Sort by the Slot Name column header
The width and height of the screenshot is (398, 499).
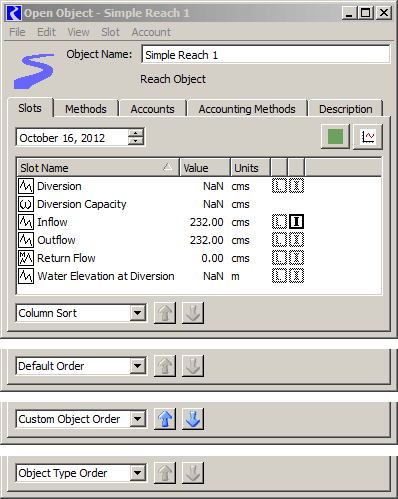98,168
